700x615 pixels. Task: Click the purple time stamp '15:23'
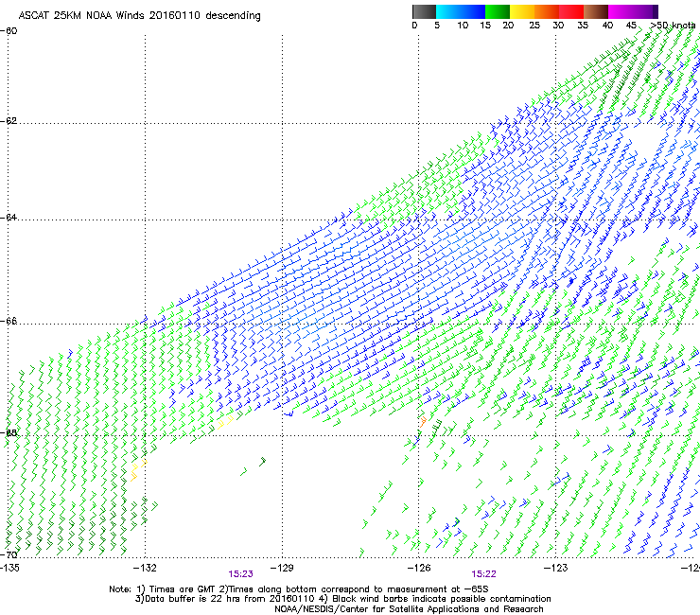click(x=240, y=574)
